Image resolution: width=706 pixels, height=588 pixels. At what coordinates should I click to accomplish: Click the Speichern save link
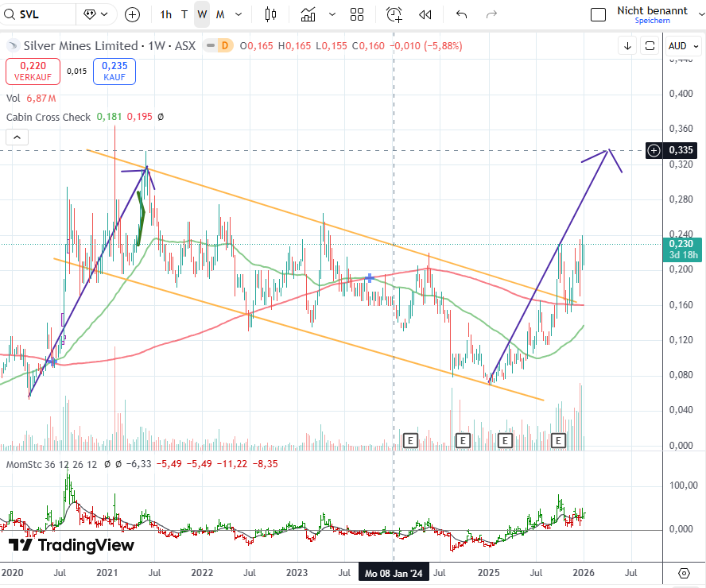click(652, 21)
